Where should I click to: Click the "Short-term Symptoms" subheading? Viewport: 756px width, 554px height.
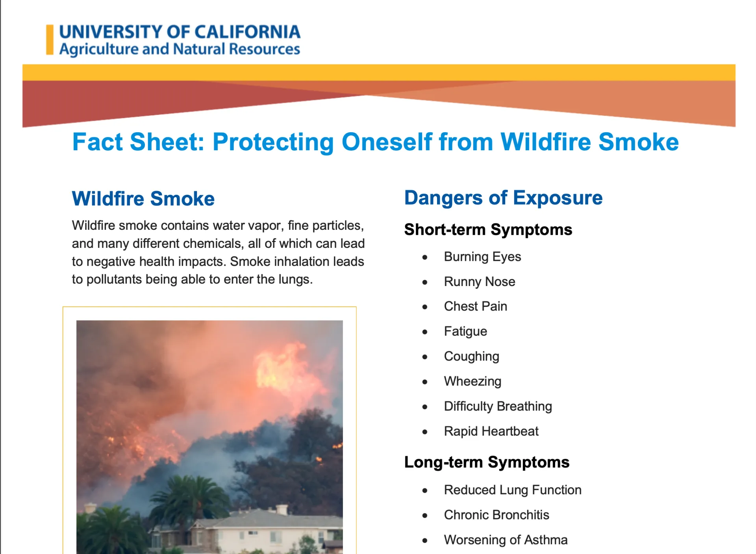point(488,229)
